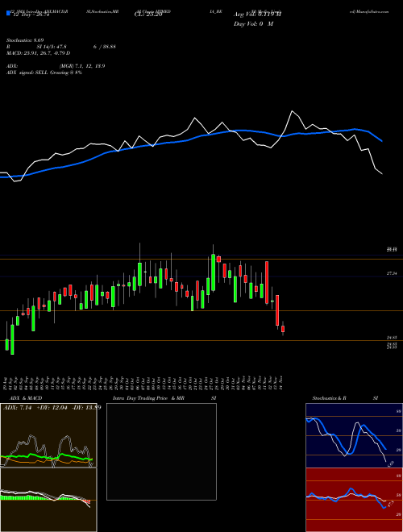The image size is (403, 532).
Task: Click the 'Stochastics: 8.69' reading
Action: point(25,40)
